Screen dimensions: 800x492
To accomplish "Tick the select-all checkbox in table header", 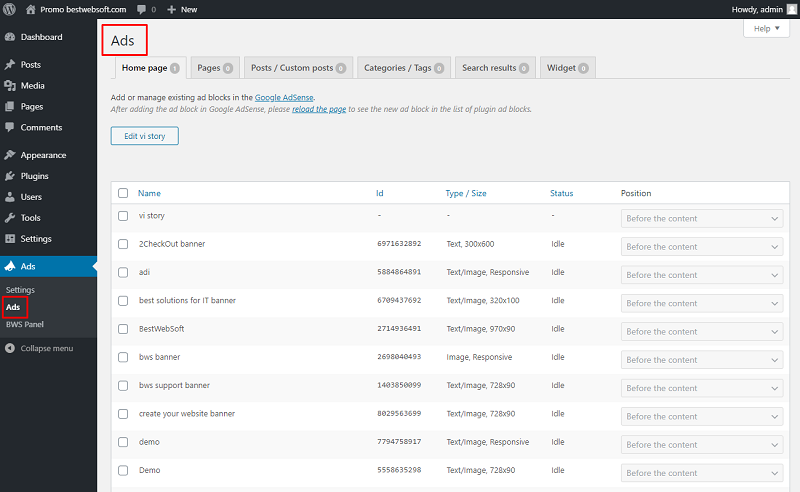I will 123,193.
